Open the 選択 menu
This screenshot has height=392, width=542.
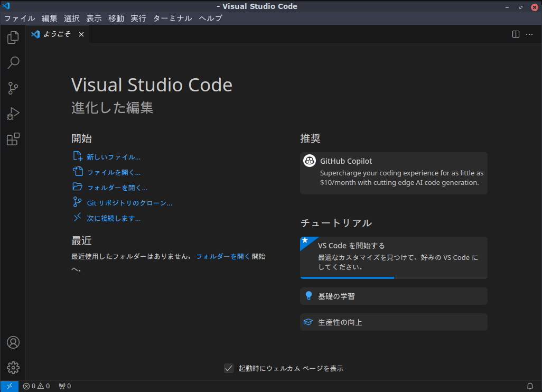72,18
